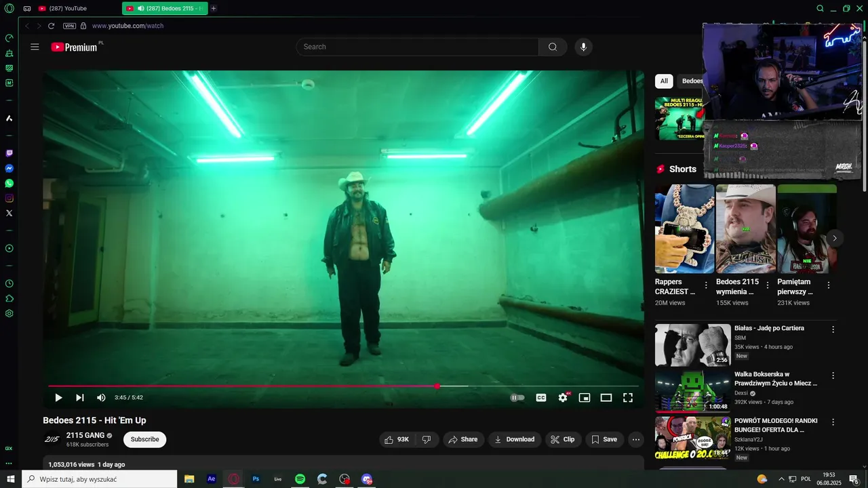Open Windows Start menu
The width and height of the screenshot is (868, 488).
click(x=11, y=479)
